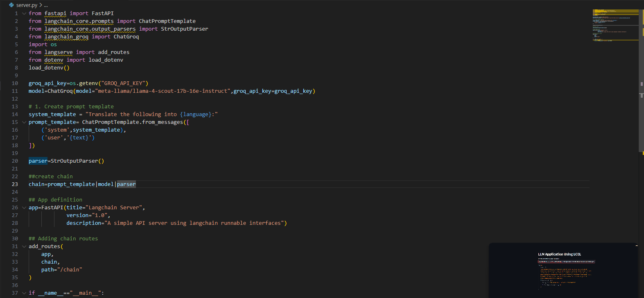Click the description string on line 28
644x298 pixels.
point(194,223)
